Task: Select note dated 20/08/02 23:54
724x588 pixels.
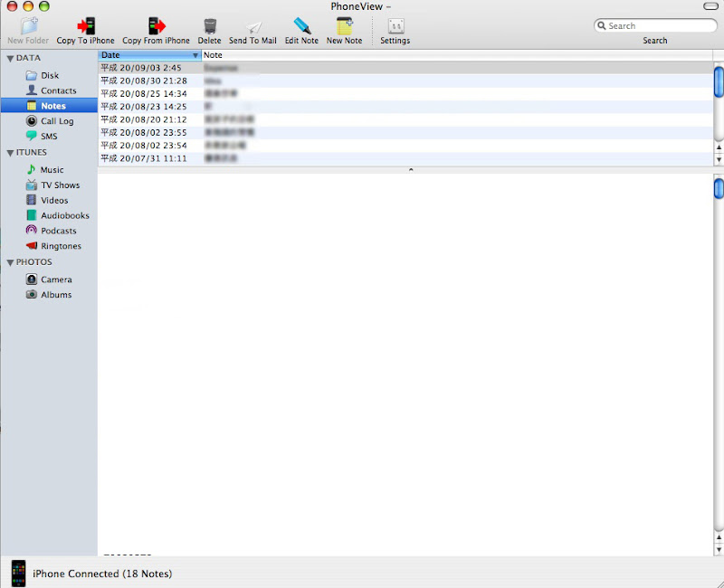Action: point(405,146)
